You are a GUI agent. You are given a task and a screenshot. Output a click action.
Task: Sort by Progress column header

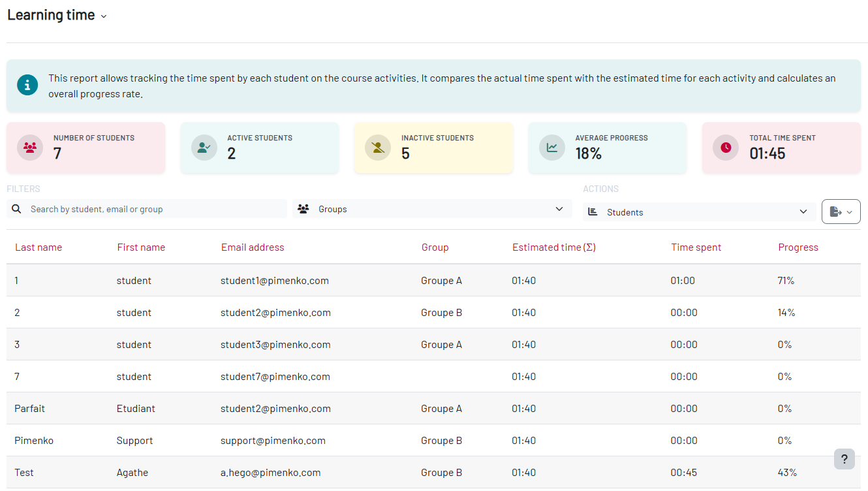[798, 247]
